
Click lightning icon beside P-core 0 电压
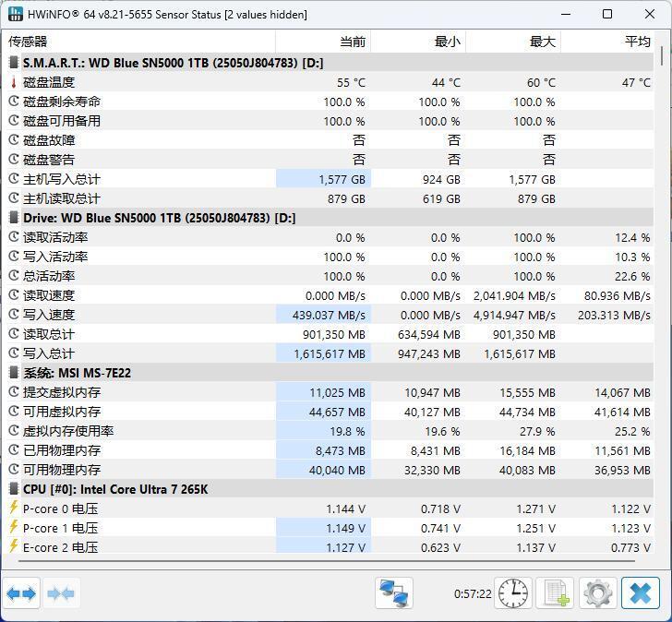[14, 508]
